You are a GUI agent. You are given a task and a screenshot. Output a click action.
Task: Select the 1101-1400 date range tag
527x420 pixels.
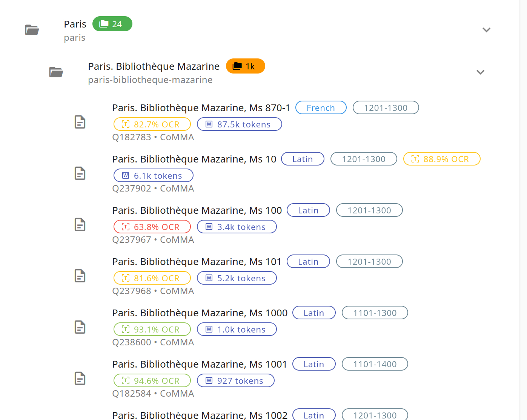[375, 364]
